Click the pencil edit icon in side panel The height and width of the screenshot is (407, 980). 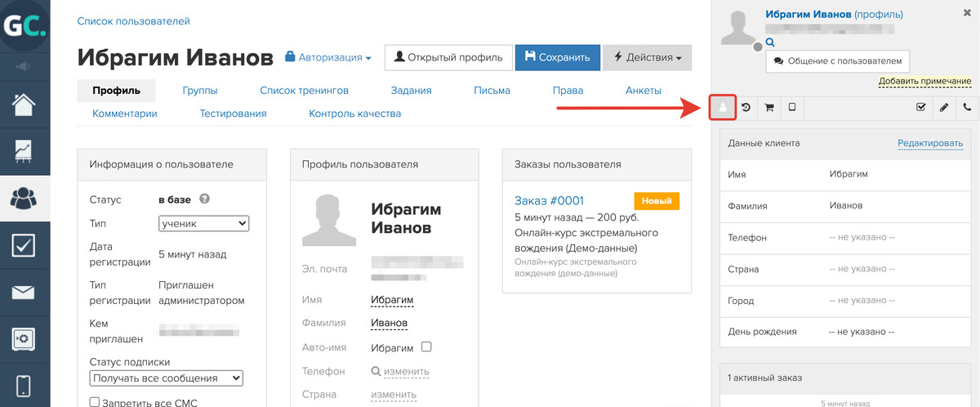[944, 107]
